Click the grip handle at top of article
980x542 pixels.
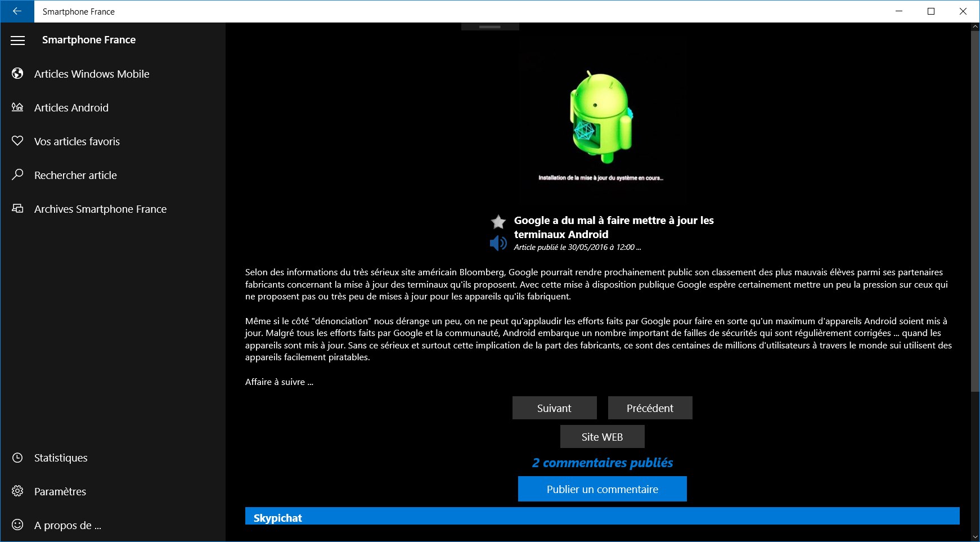[x=490, y=26]
